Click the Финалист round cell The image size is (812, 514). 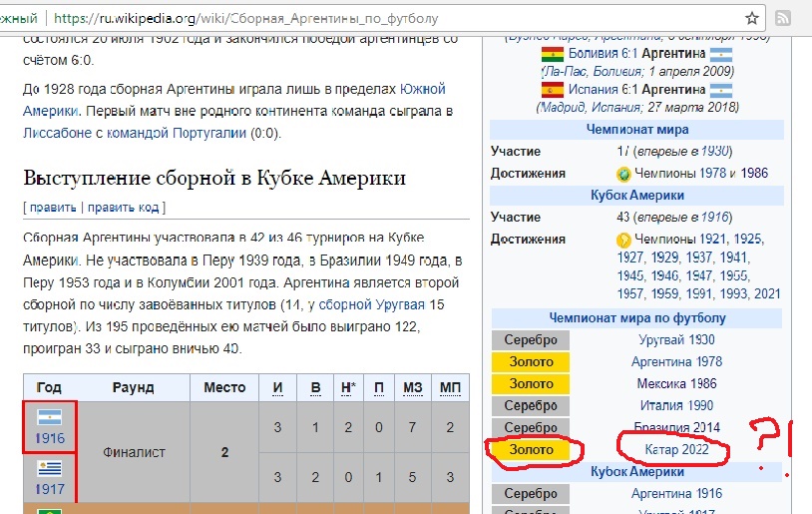(134, 452)
